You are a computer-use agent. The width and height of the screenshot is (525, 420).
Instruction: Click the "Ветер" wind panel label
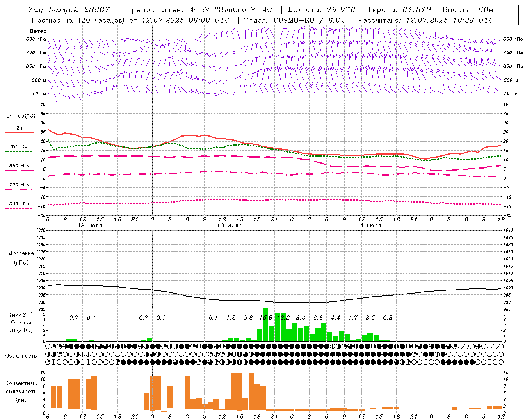(x=38, y=31)
